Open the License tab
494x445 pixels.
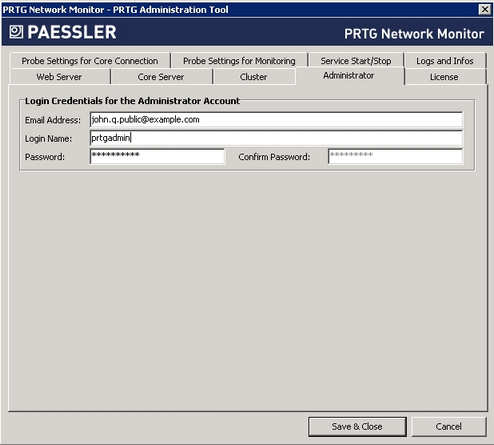[x=444, y=77]
